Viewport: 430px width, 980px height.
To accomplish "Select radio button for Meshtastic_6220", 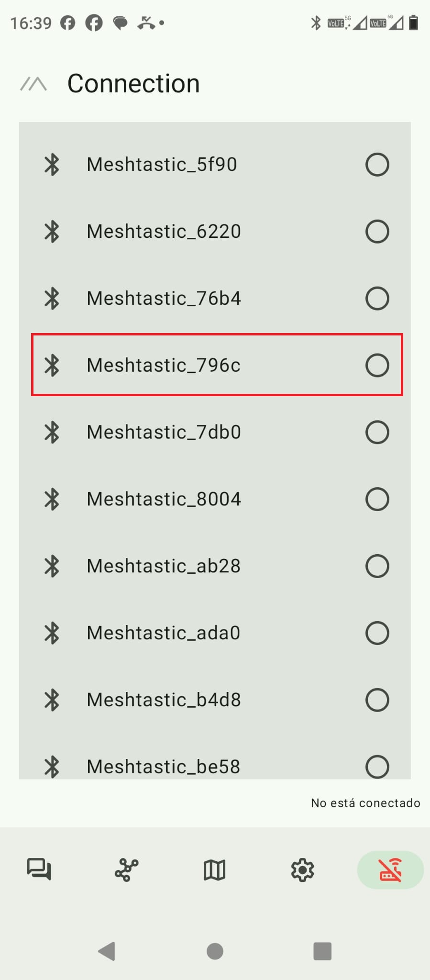I will point(377,232).
